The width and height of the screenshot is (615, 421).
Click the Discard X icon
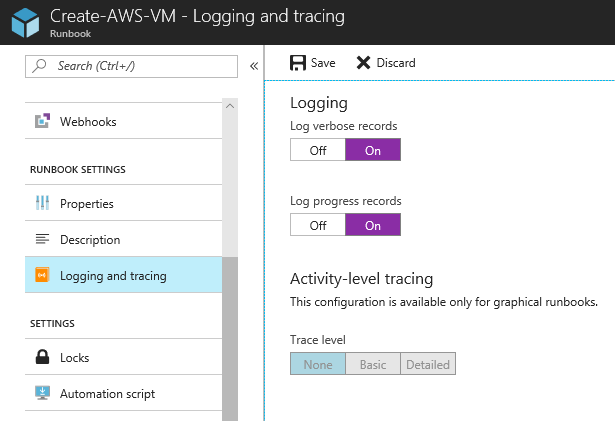pos(364,63)
